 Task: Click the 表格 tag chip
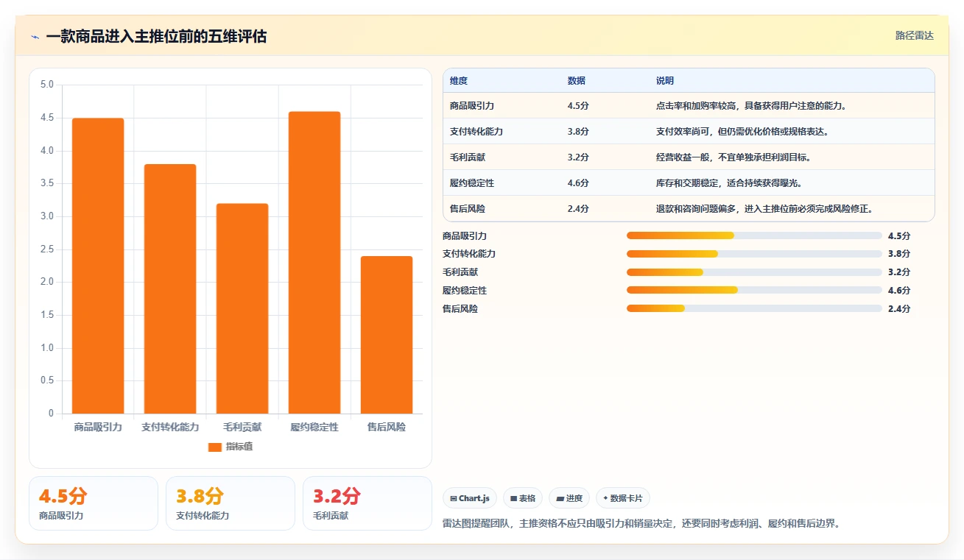[x=523, y=498]
